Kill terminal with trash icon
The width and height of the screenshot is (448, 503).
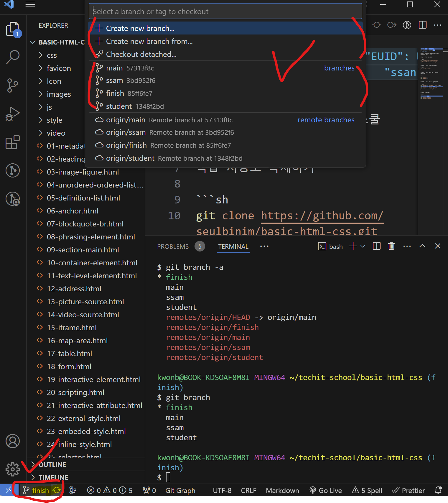pyautogui.click(x=391, y=246)
